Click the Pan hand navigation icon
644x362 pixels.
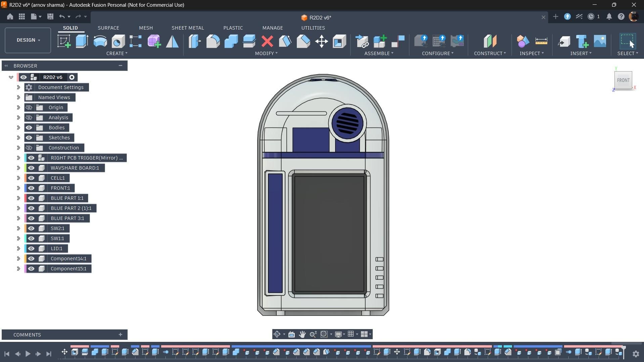302,334
